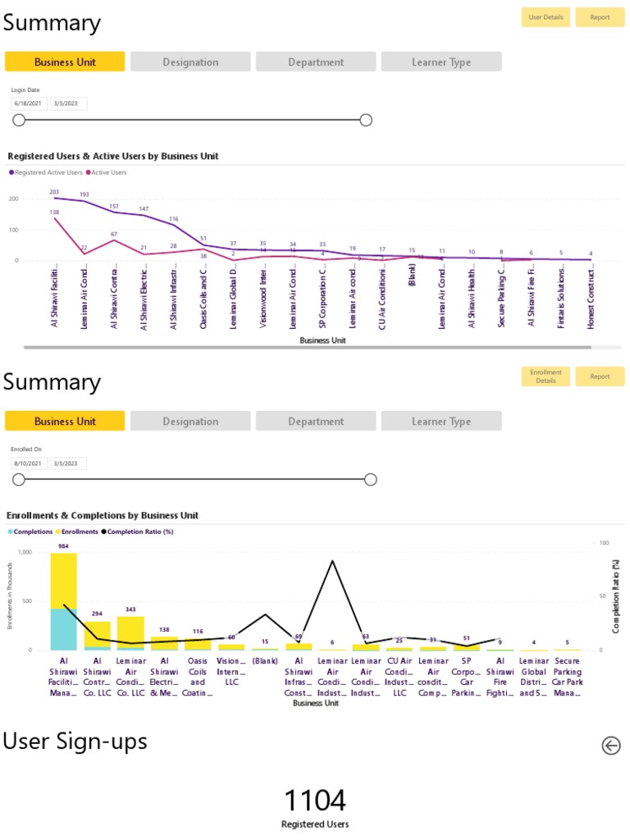Select the 138 enrollments bar for Al Shirawi Electri

(164, 641)
